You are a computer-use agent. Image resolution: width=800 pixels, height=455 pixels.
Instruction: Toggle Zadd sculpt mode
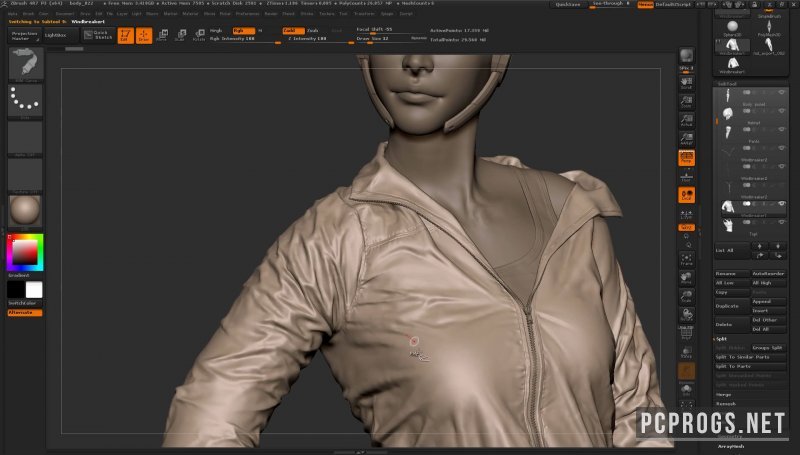coord(293,31)
